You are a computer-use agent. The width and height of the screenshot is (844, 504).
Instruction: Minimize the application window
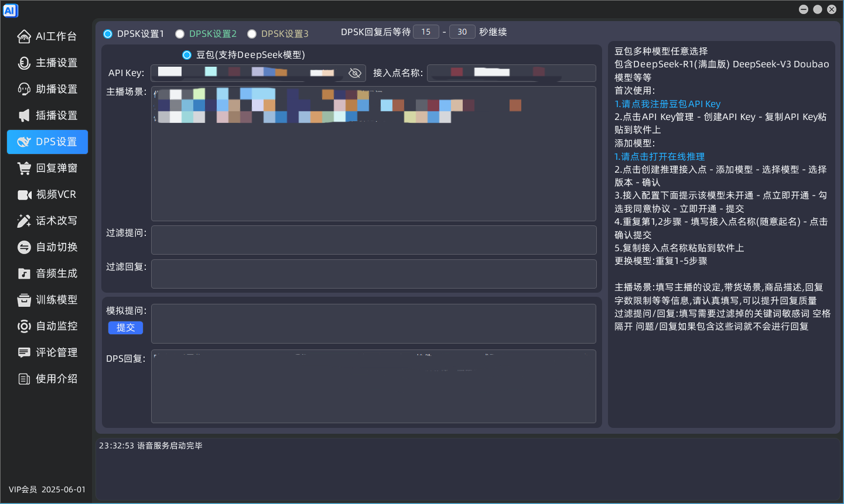pyautogui.click(x=804, y=9)
